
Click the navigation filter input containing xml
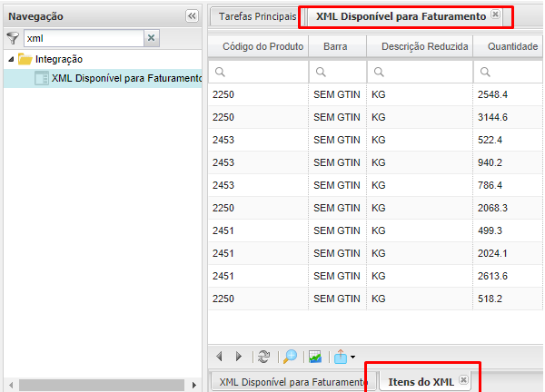tap(84, 38)
